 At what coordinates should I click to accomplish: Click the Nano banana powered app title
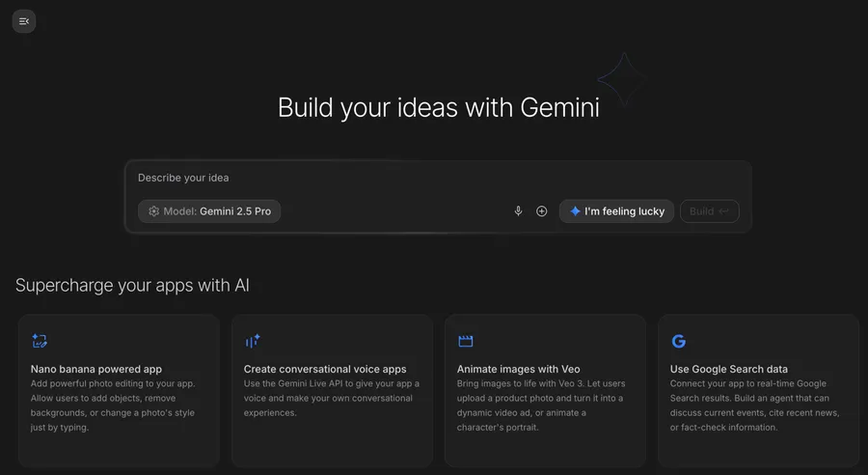(96, 369)
